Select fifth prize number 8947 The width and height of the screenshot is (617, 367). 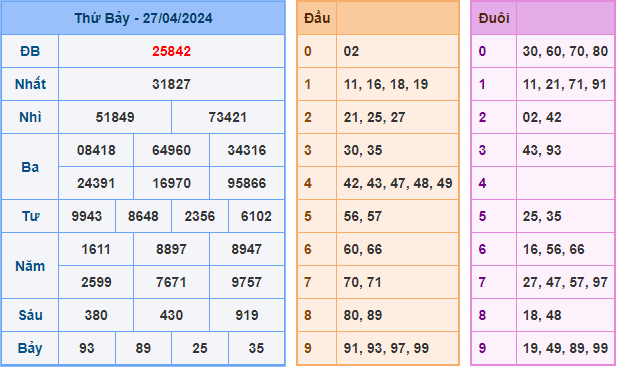247,249
